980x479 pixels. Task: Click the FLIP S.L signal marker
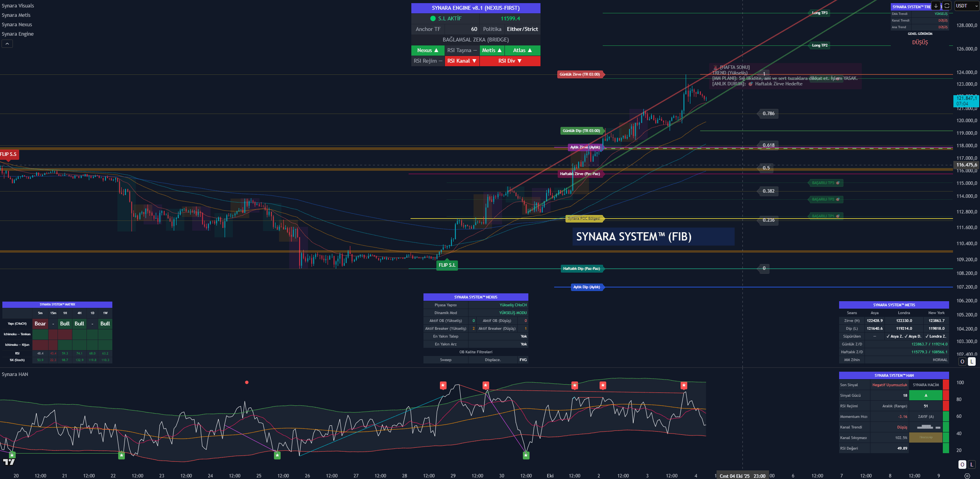[447, 265]
